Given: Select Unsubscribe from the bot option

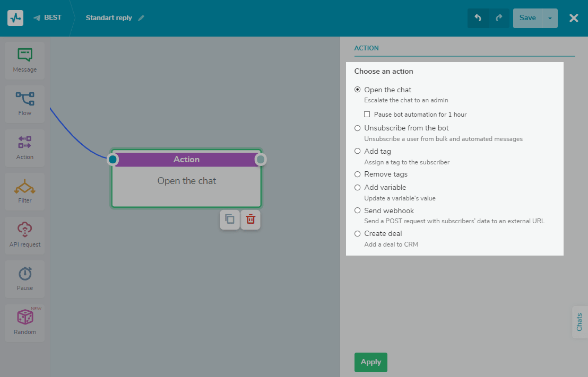Looking at the screenshot, I should click(x=357, y=128).
